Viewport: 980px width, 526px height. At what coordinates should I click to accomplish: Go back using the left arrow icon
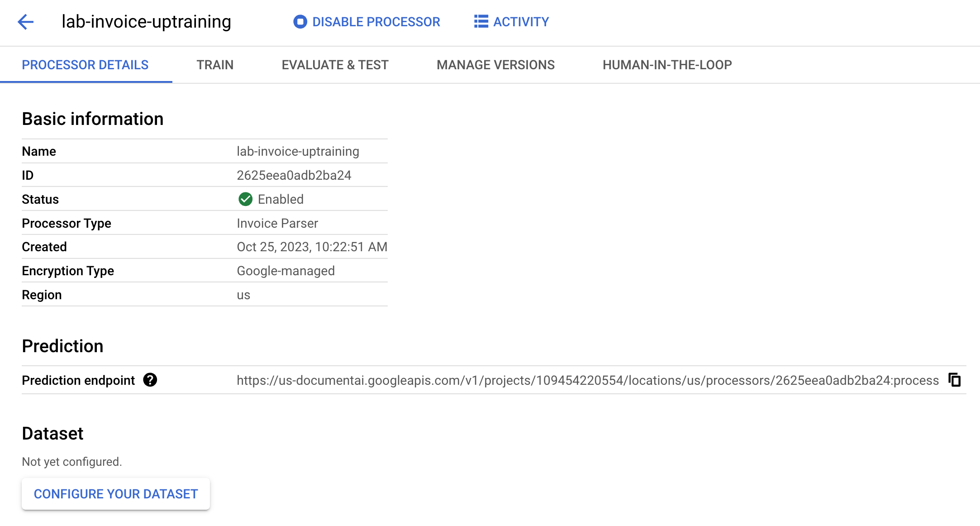[25, 22]
